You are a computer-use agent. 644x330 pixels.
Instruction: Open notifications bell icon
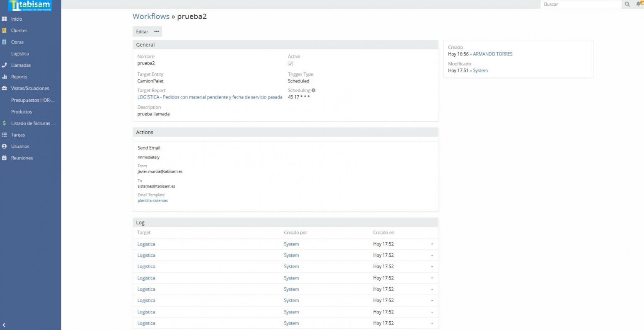(x=639, y=4)
